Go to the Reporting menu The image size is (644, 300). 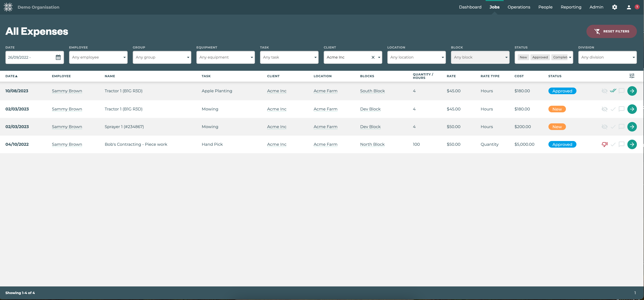pyautogui.click(x=571, y=7)
